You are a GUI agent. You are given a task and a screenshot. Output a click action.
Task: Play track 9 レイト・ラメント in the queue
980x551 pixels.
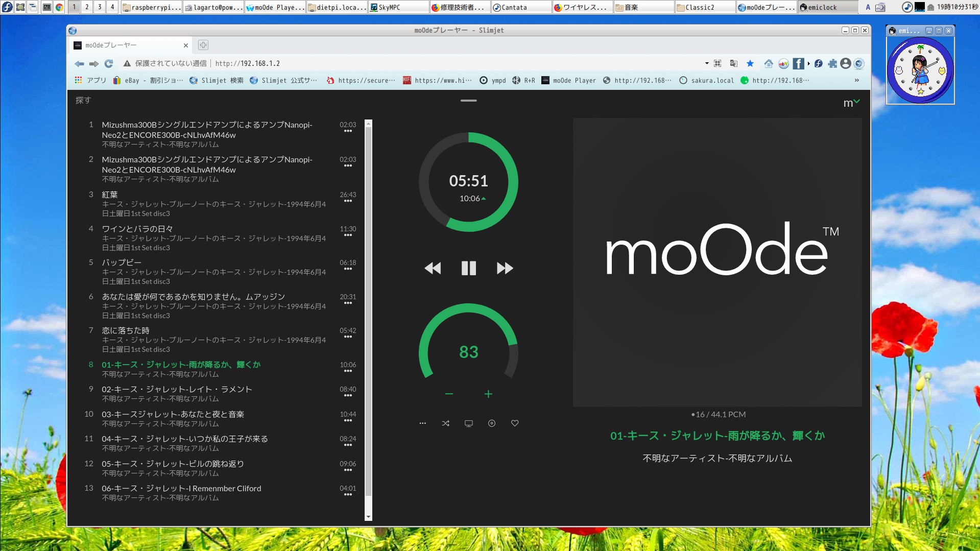177,389
